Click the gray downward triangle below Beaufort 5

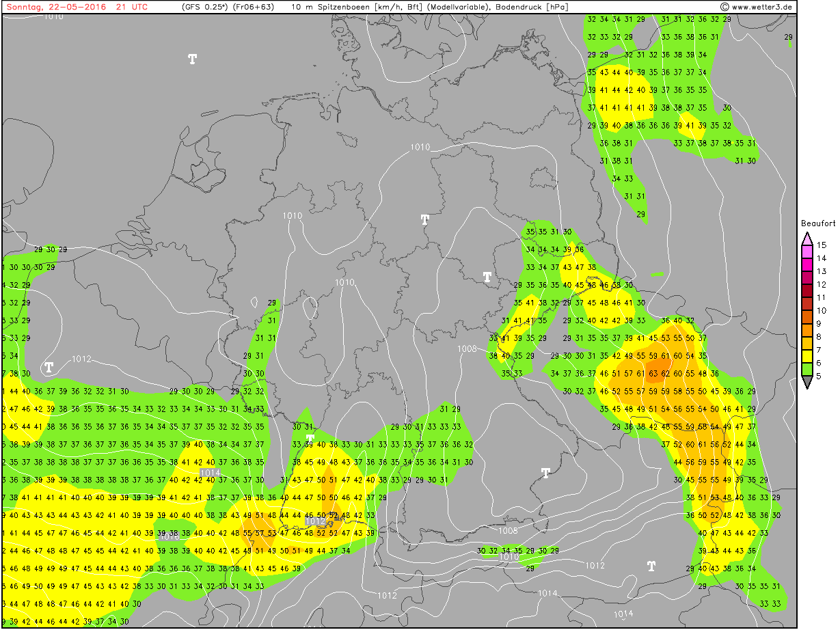point(807,383)
